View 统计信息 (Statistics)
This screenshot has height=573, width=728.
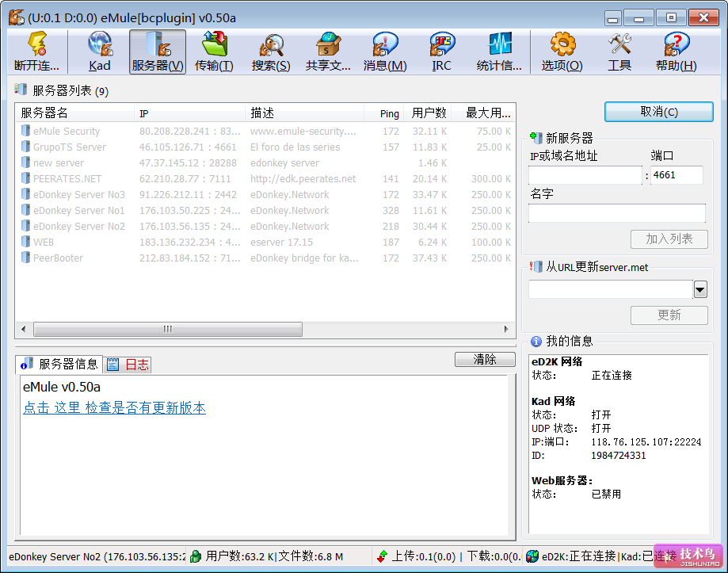coord(497,52)
